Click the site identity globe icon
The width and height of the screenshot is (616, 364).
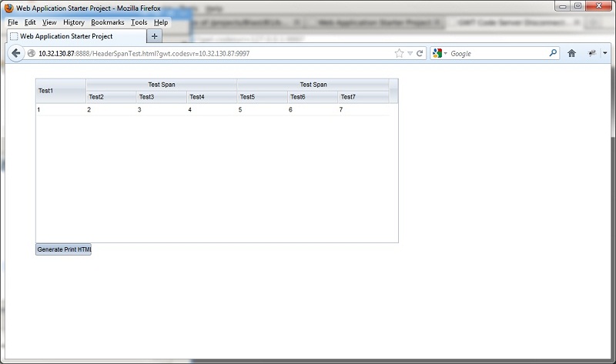(x=32, y=54)
